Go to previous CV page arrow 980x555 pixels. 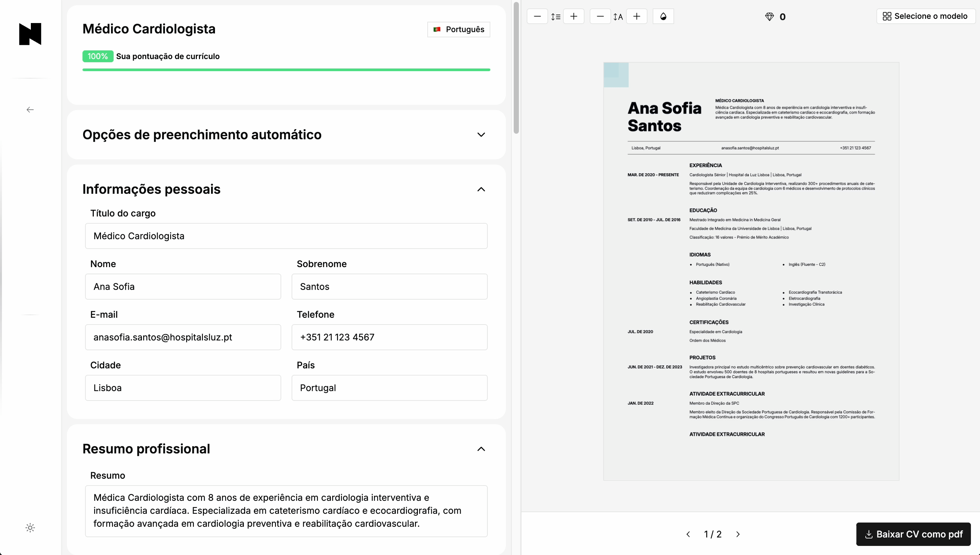coord(688,534)
